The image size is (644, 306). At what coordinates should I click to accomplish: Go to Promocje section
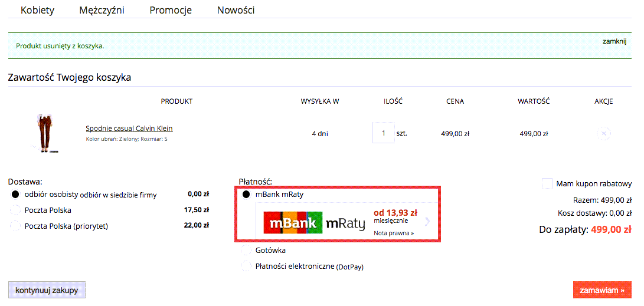(171, 10)
